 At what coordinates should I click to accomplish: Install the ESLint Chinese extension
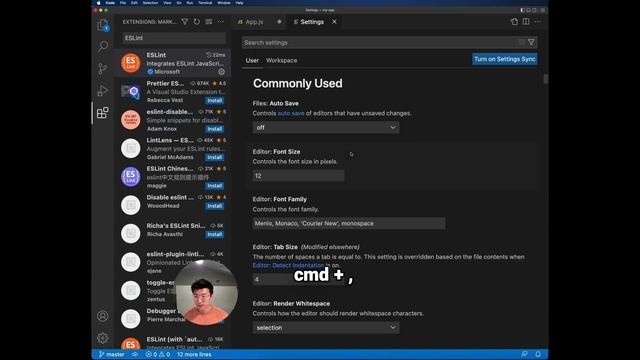(215, 186)
